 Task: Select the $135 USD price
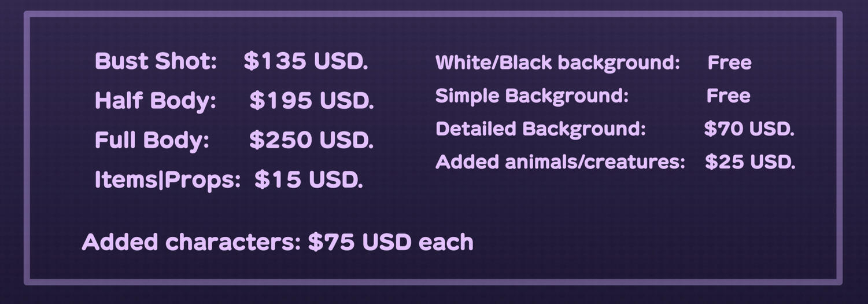click(305, 61)
